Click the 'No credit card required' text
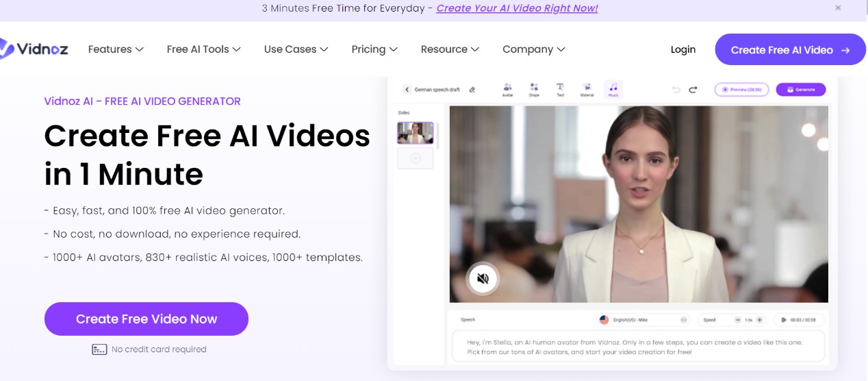 pos(159,349)
